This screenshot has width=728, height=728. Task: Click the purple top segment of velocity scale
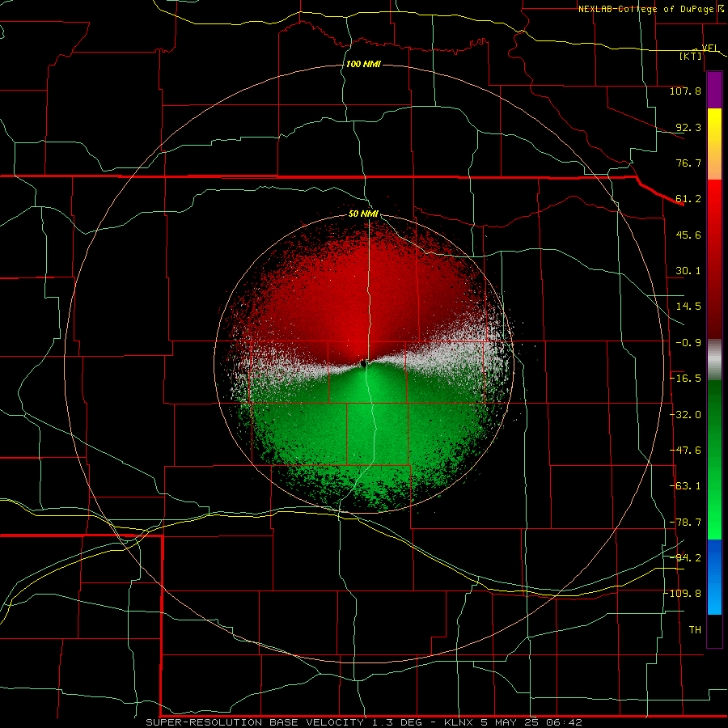point(714,91)
